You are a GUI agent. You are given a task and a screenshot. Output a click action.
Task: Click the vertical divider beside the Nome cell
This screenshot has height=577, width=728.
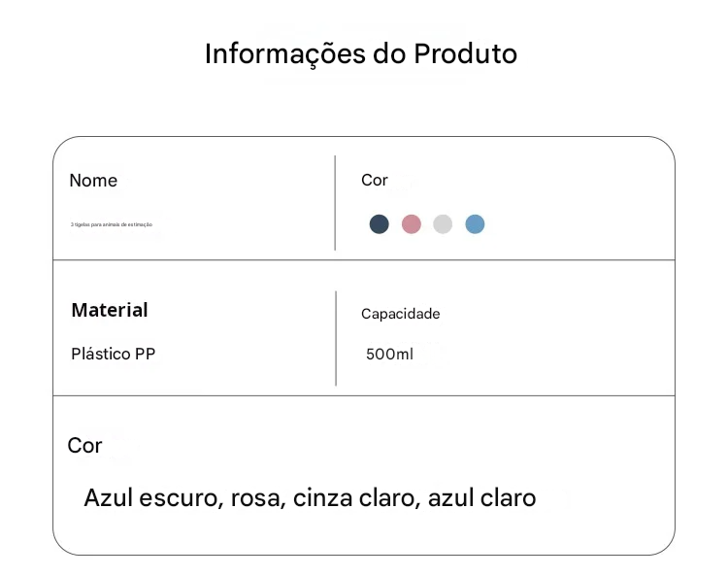coord(335,202)
